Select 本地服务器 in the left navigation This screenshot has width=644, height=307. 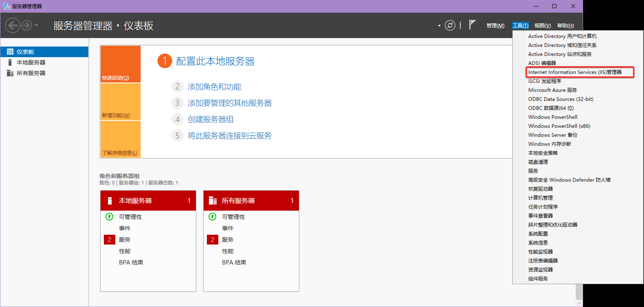pos(31,62)
